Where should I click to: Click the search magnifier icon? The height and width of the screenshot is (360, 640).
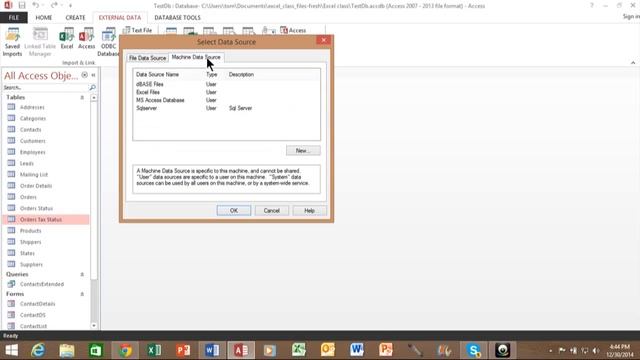click(x=92, y=87)
